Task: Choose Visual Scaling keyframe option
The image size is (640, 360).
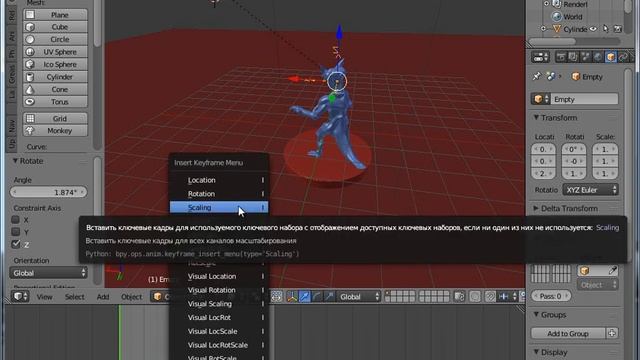Action: 219,304
